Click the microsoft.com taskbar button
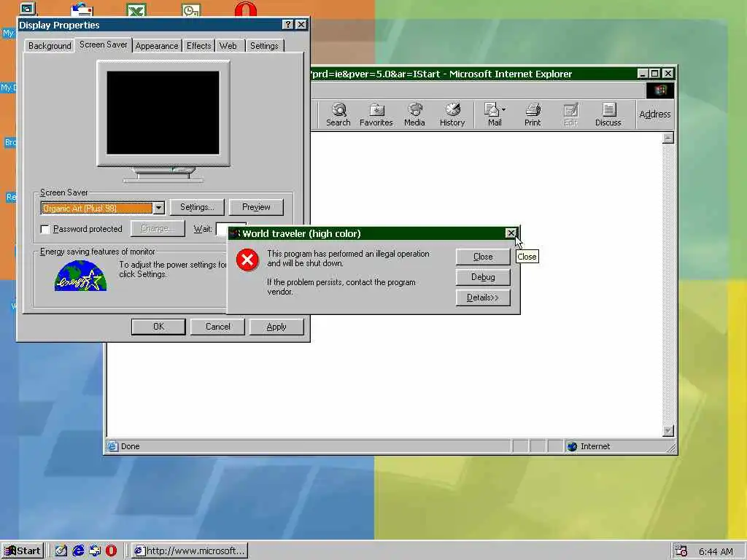Image resolution: width=747 pixels, height=560 pixels. (x=190, y=551)
